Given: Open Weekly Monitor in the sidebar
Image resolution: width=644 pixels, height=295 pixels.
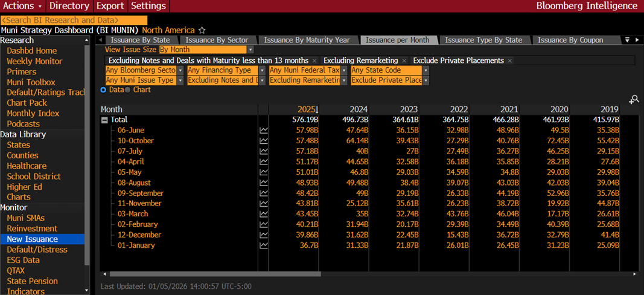Looking at the screenshot, I should (x=34, y=61).
